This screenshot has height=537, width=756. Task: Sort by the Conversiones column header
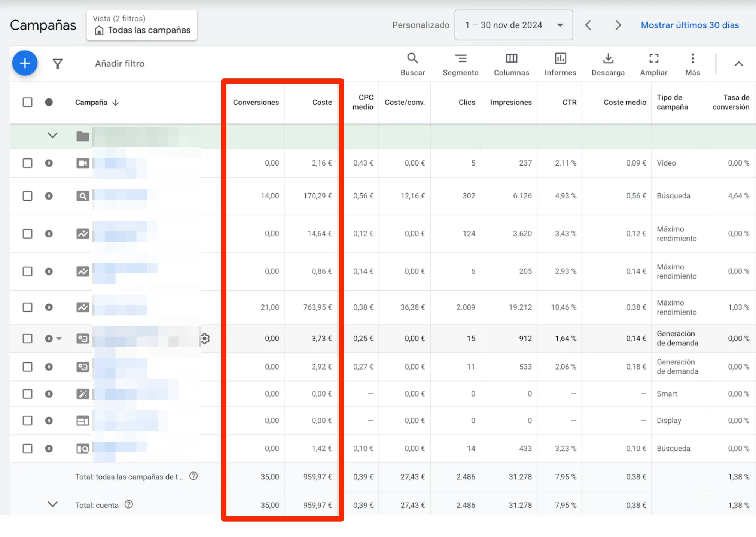point(256,102)
